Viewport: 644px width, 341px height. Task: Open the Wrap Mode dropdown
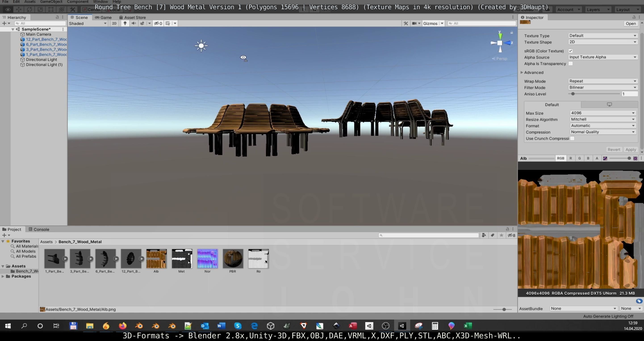click(603, 81)
